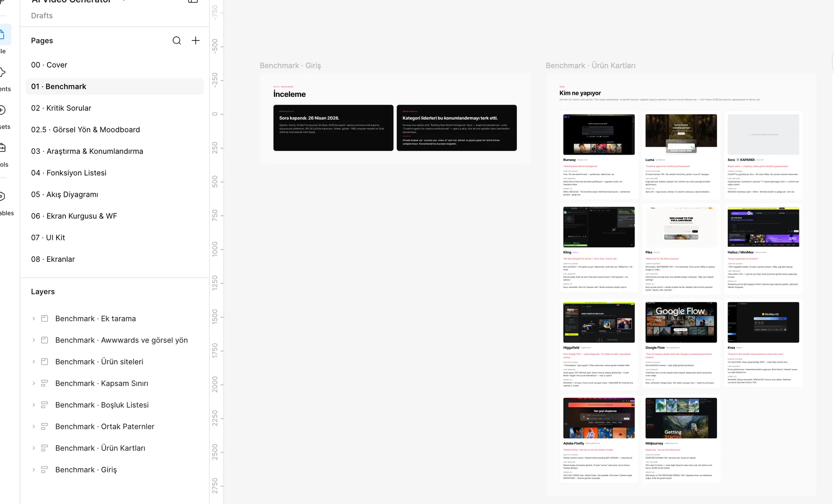The width and height of the screenshot is (834, 504).
Task: Expand the Benchmark · Ürün Kartları layer
Action: tap(34, 448)
